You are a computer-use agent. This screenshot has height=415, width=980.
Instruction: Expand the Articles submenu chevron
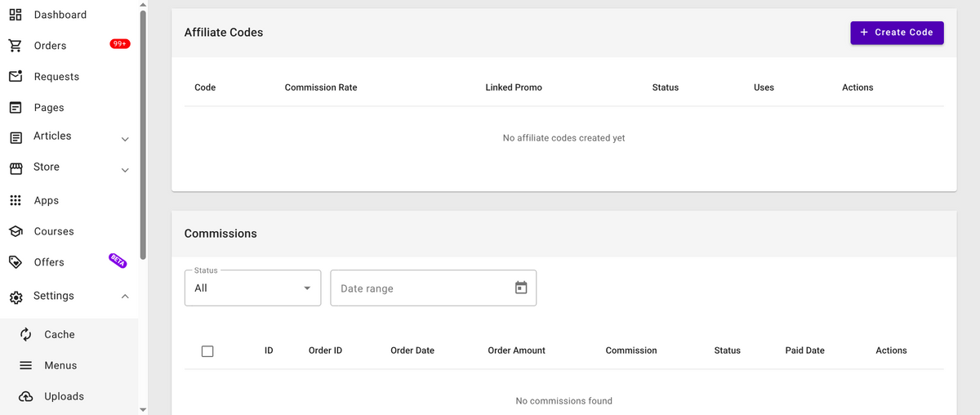pyautogui.click(x=125, y=140)
